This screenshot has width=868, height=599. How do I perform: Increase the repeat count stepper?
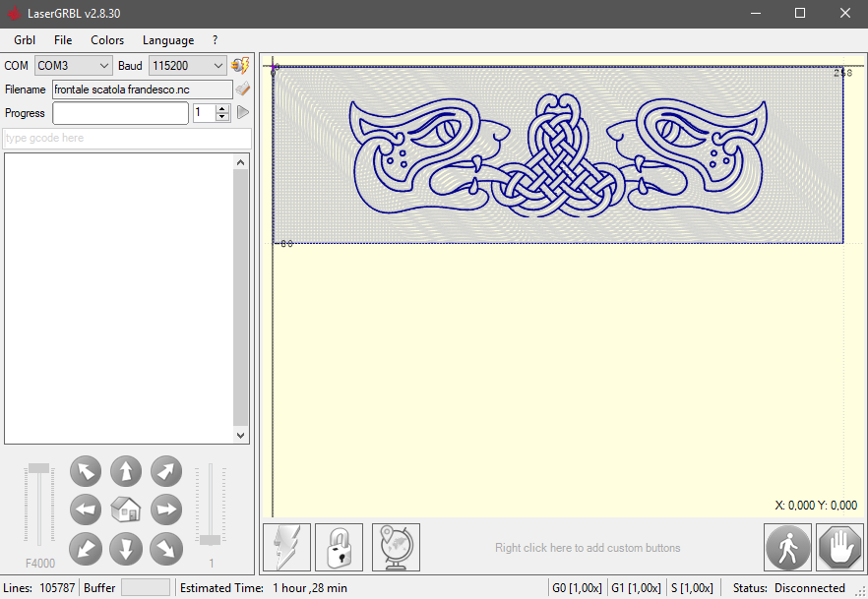[222, 109]
